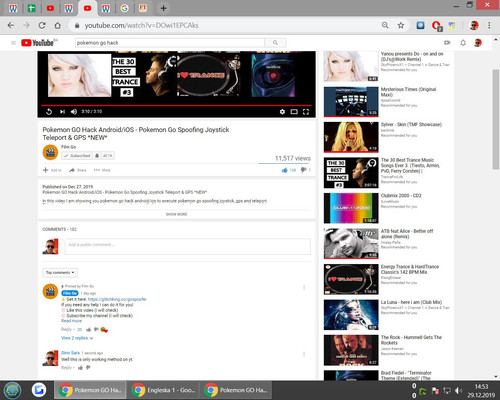Open the YouTube hamburger menu

pos(13,43)
